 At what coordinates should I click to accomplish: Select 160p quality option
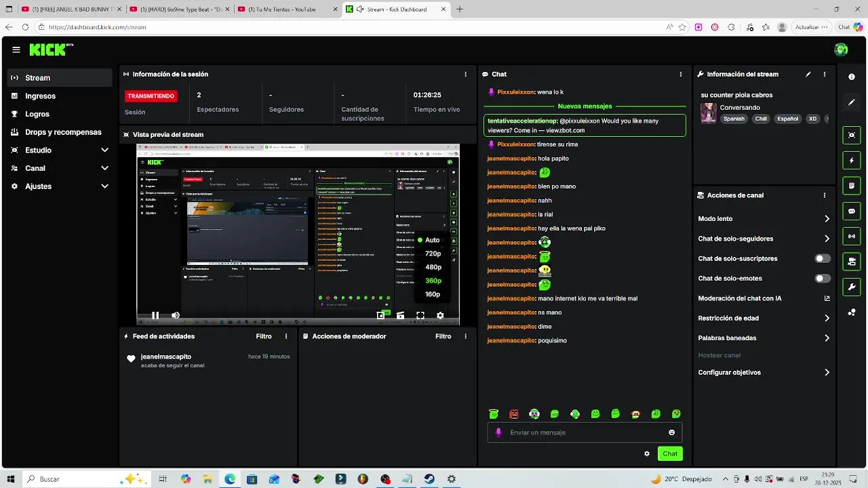coord(433,294)
